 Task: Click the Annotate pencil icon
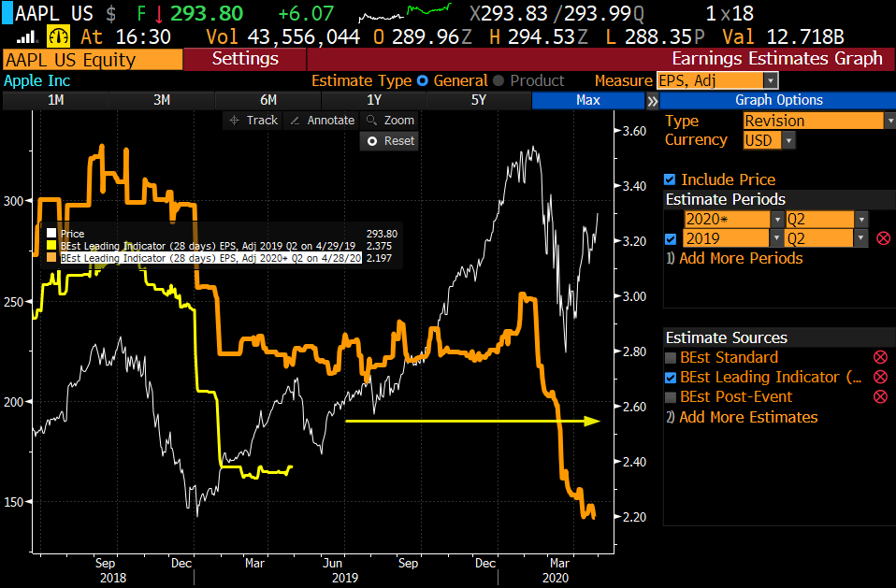tap(295, 121)
